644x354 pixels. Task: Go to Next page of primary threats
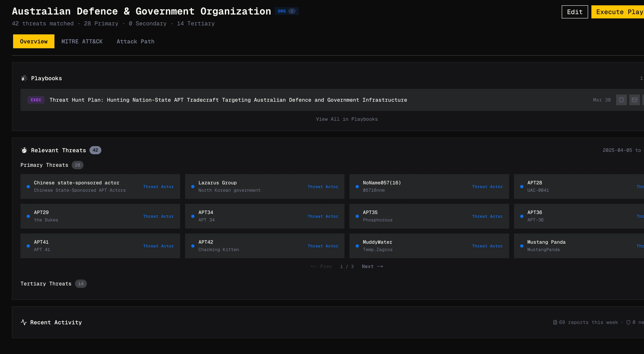(x=372, y=266)
